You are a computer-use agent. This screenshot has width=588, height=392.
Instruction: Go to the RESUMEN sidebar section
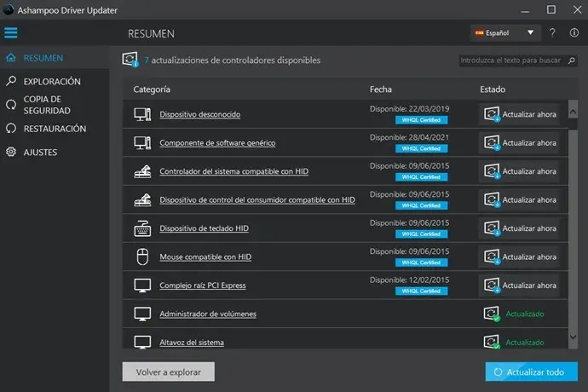[x=55, y=58]
